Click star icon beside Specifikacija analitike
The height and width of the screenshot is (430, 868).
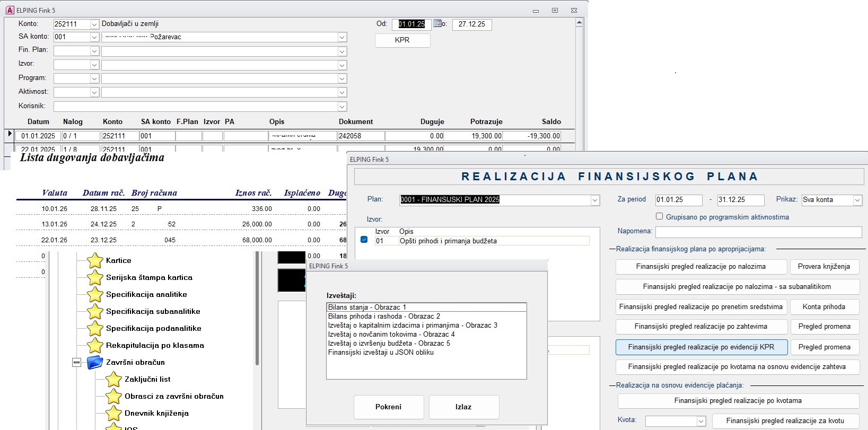[x=95, y=294]
